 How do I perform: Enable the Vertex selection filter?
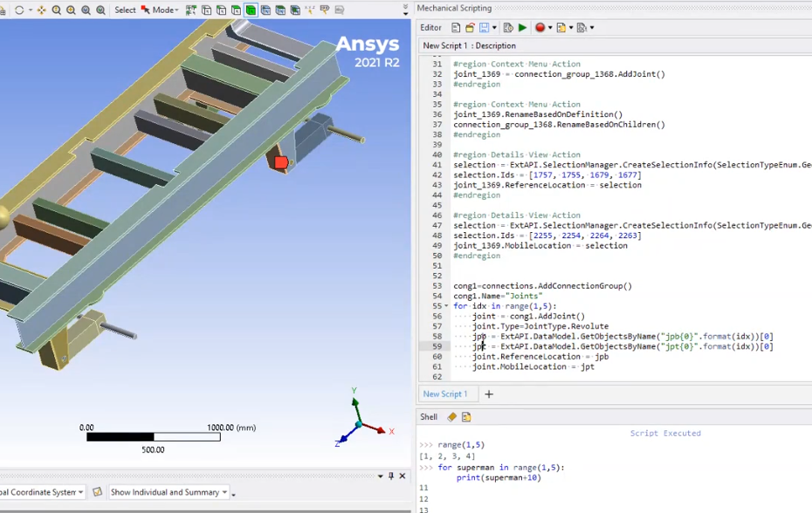(206, 10)
